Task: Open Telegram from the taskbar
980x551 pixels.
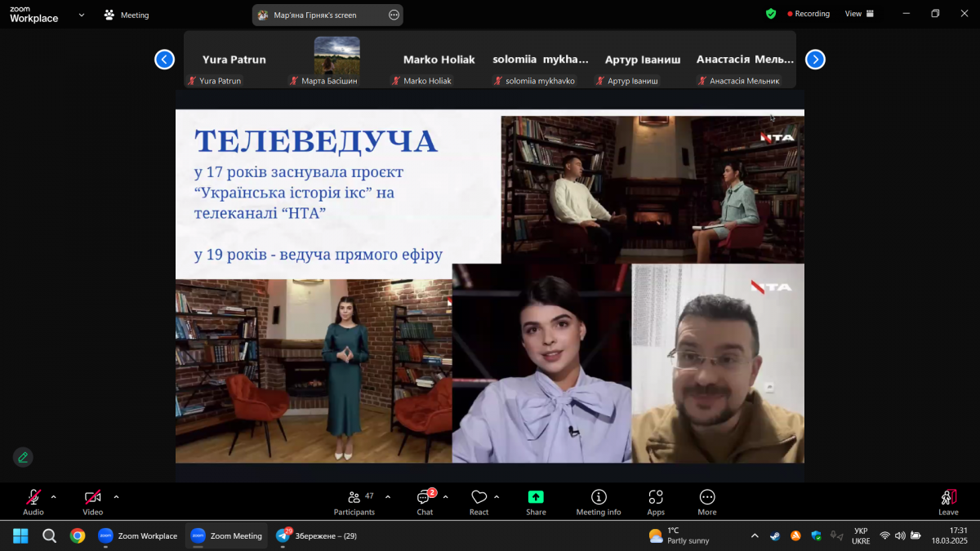Action: [283, 535]
